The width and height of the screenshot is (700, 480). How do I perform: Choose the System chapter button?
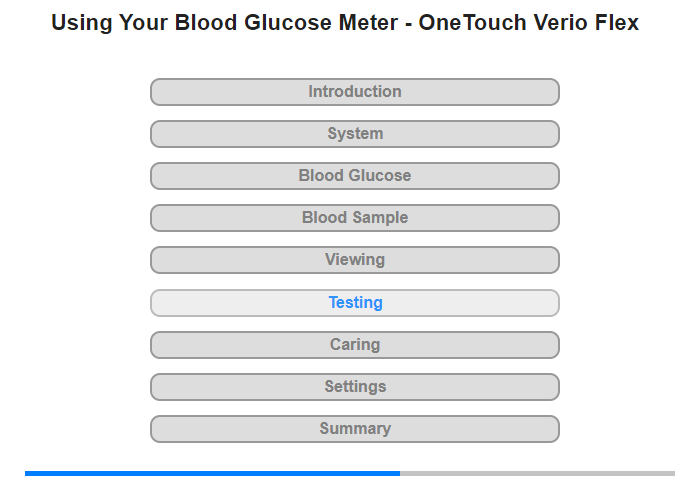pos(354,134)
